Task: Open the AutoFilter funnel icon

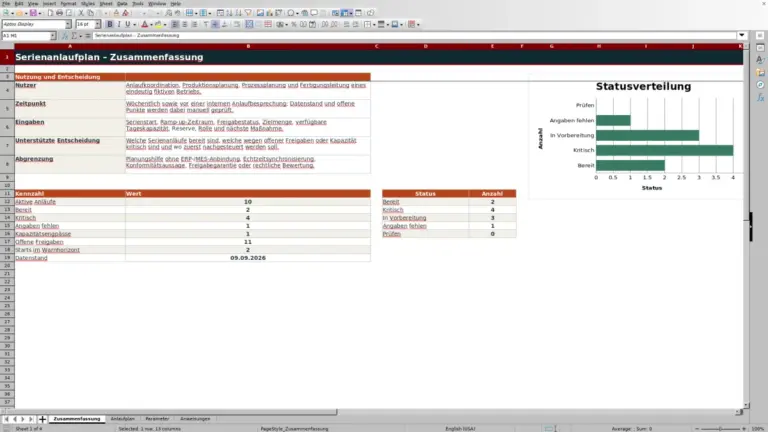Action: pyautogui.click(x=248, y=13)
